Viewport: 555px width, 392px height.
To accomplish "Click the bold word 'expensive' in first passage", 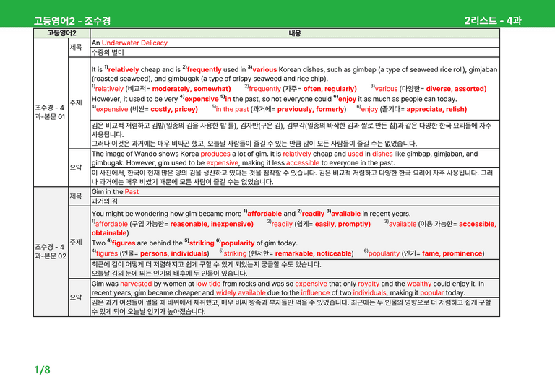I will (202, 99).
